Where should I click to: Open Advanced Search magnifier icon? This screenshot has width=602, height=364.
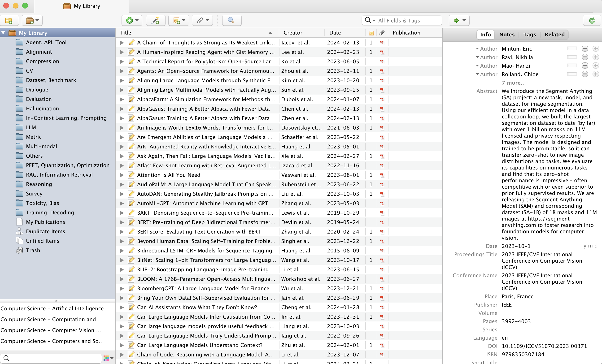tap(231, 21)
